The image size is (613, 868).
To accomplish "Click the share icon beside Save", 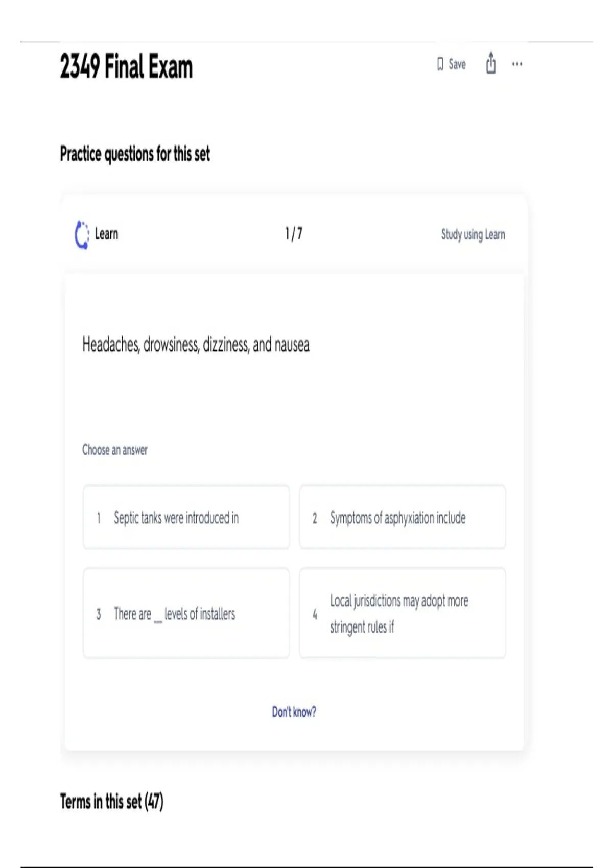I will [491, 63].
